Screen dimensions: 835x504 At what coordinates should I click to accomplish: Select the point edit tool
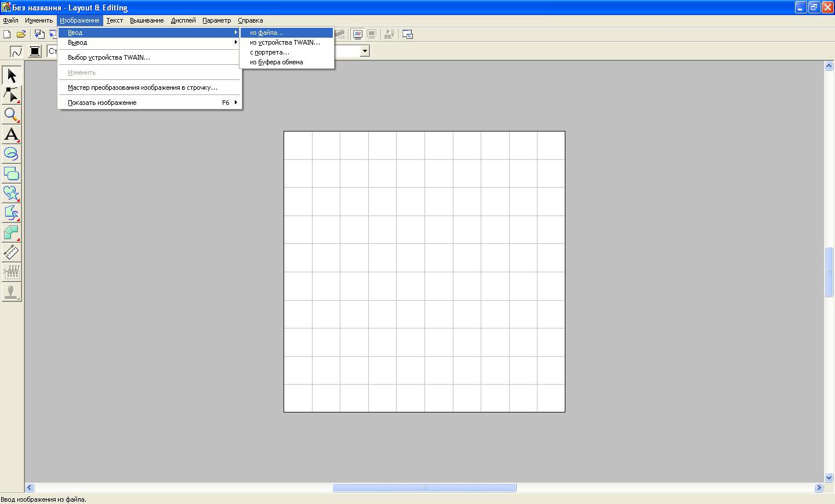(x=12, y=95)
